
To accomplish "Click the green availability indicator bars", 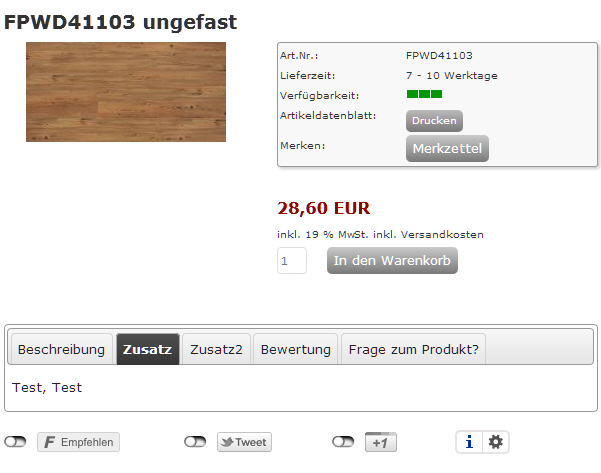I will 424,94.
